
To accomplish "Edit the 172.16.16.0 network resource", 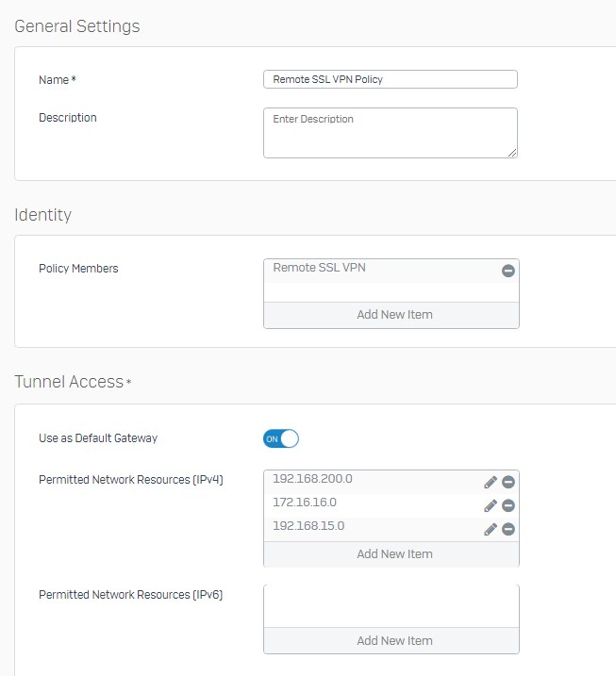I will tap(491, 505).
